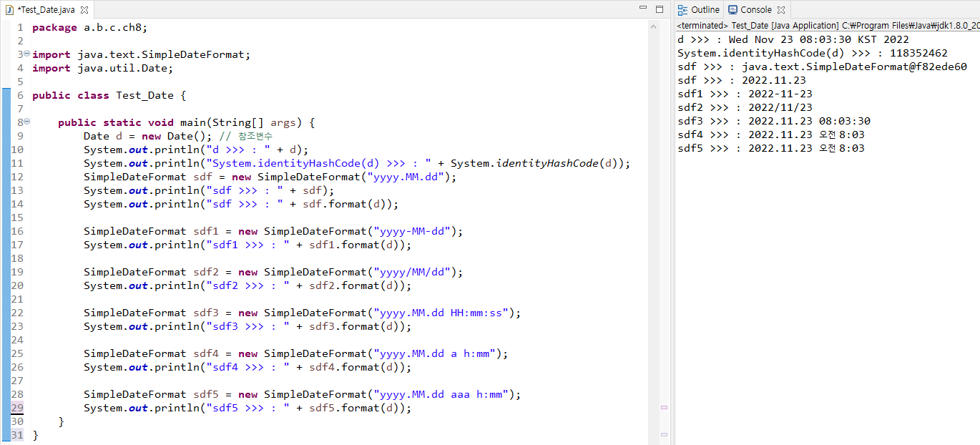980x445 pixels.
Task: Click line number 29 in the gutter
Action: coord(17,408)
